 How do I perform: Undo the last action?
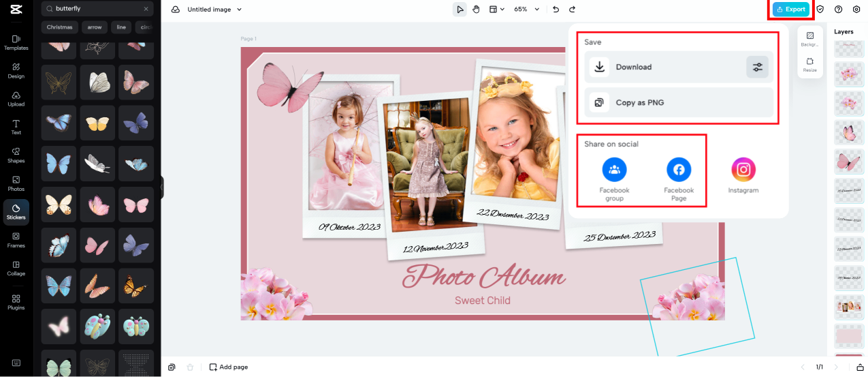tap(556, 10)
